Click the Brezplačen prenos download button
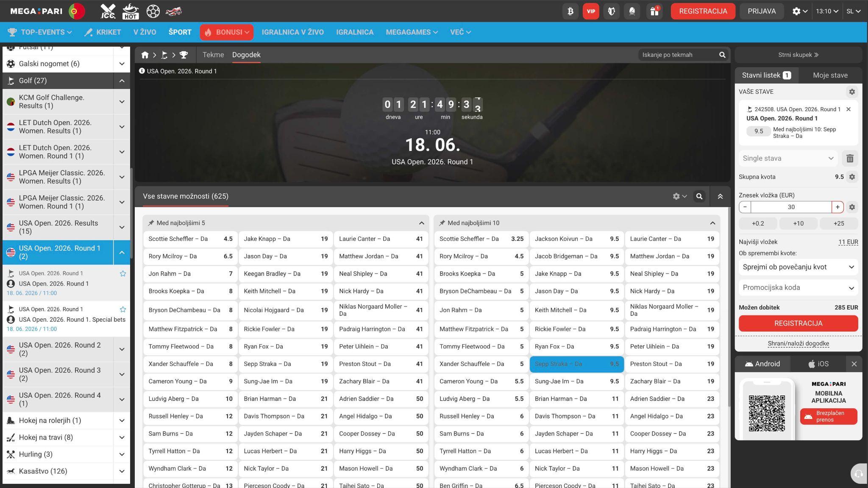The image size is (868, 488). 829,416
